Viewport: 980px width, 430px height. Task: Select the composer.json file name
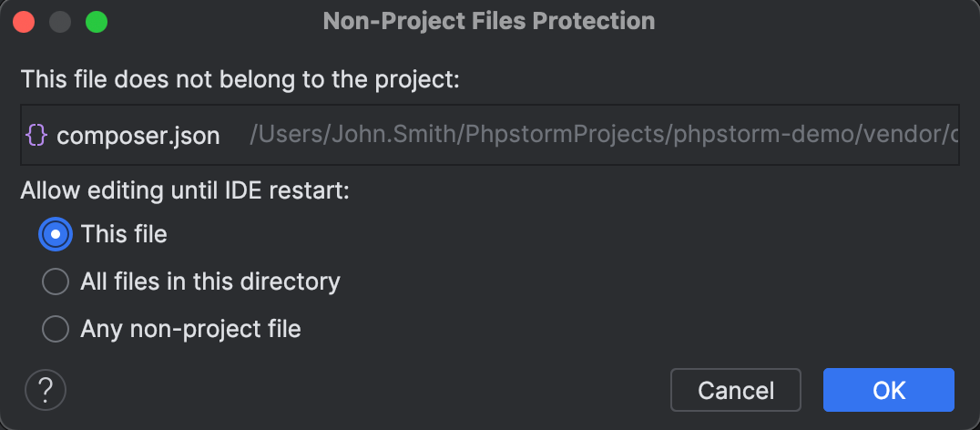(x=138, y=137)
